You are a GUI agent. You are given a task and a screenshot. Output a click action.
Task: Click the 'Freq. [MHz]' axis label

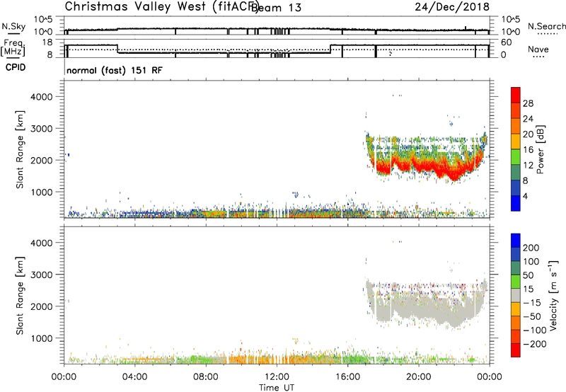click(13, 47)
